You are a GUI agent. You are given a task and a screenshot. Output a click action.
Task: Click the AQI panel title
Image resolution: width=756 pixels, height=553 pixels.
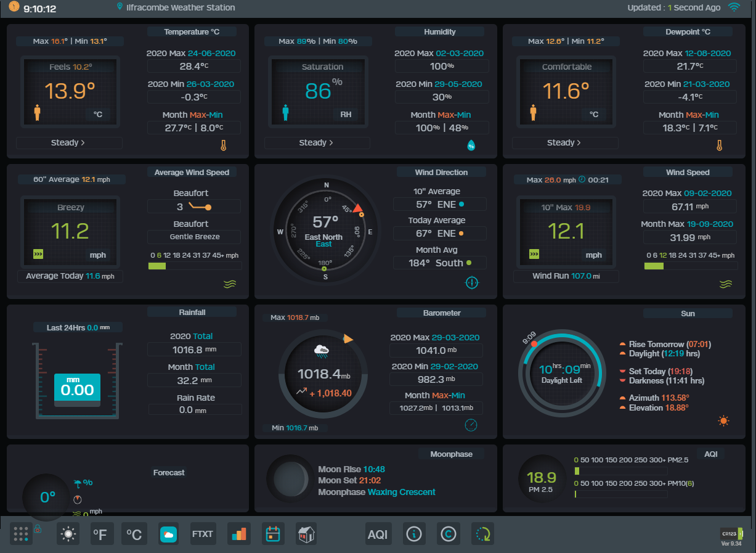[710, 454]
